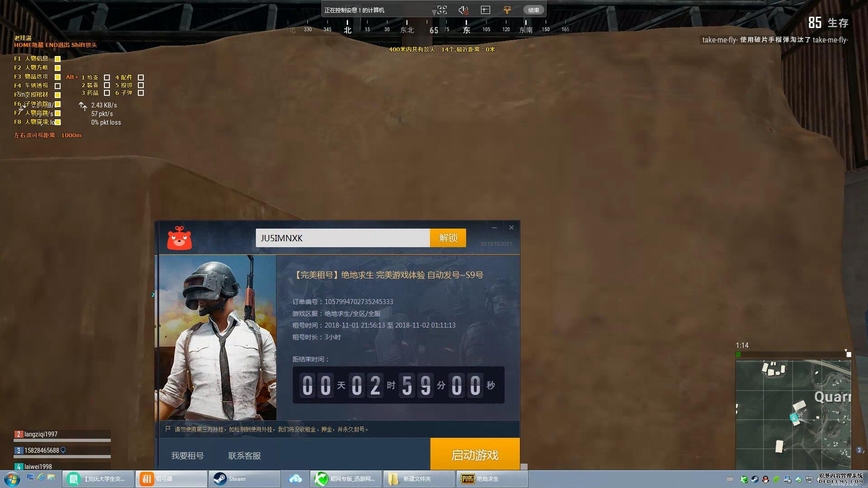868x488 pixels.
Task: Toggle F6 子弹追踪 checkbox
Action: click(x=57, y=104)
